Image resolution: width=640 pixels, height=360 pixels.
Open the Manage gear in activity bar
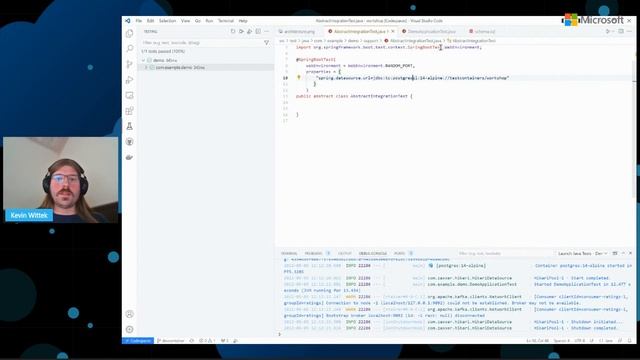point(129,329)
